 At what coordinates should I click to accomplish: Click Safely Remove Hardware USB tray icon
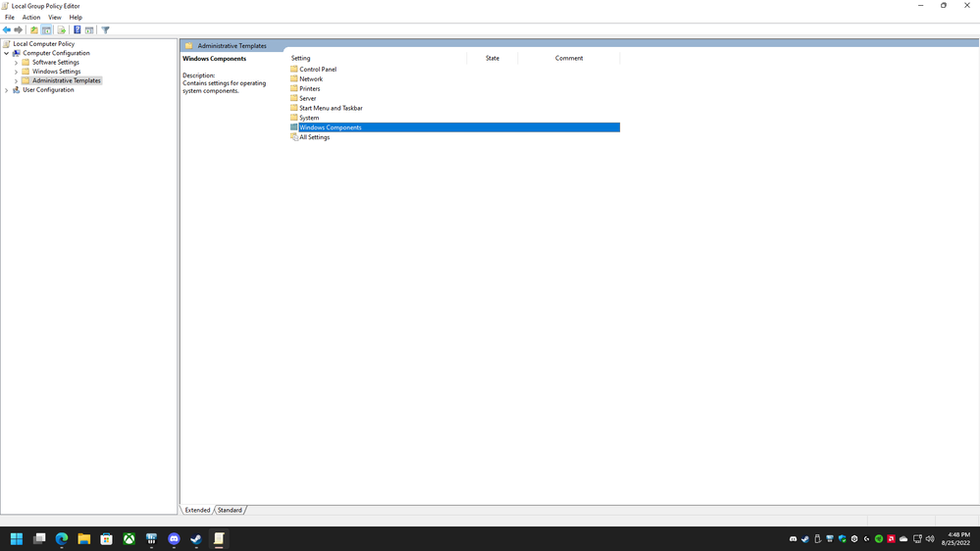pos(817,539)
